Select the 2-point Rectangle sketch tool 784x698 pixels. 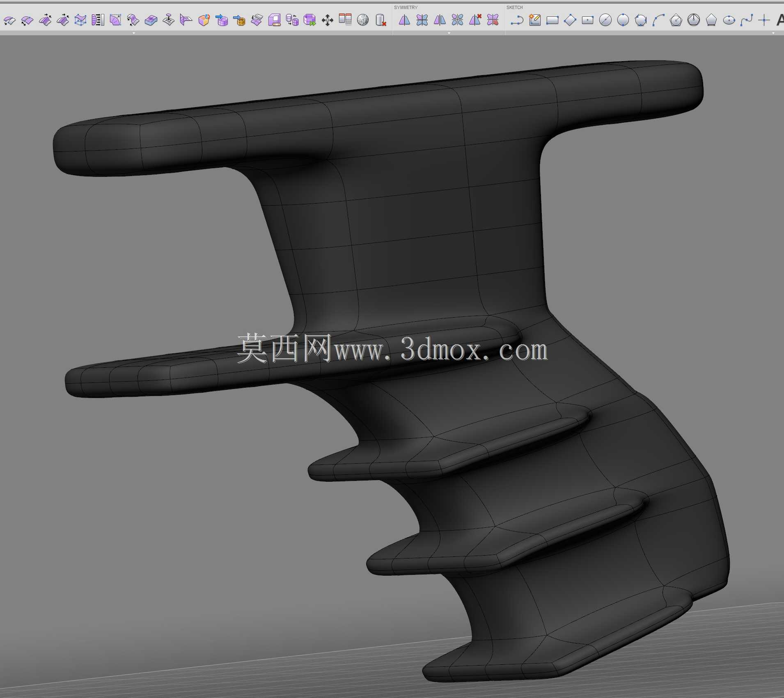[552, 20]
